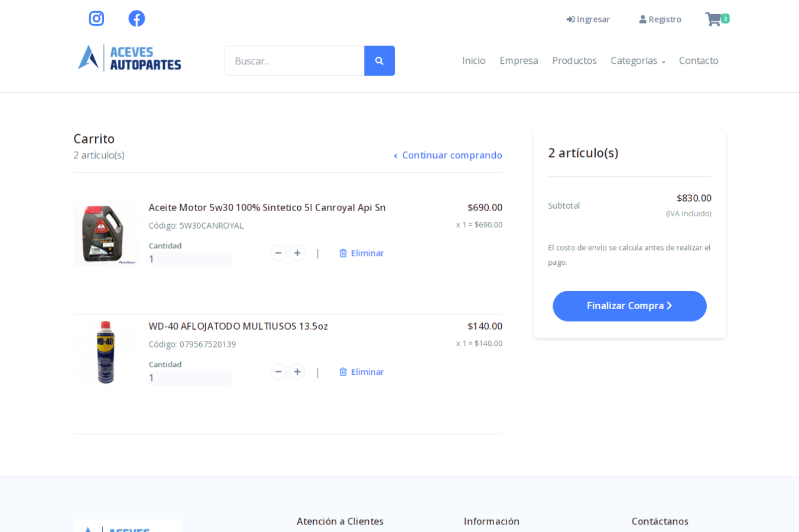Viewport: 799px width, 532px height.
Task: Increase quantity of WD-40 Aflojatodo
Action: coord(297,372)
